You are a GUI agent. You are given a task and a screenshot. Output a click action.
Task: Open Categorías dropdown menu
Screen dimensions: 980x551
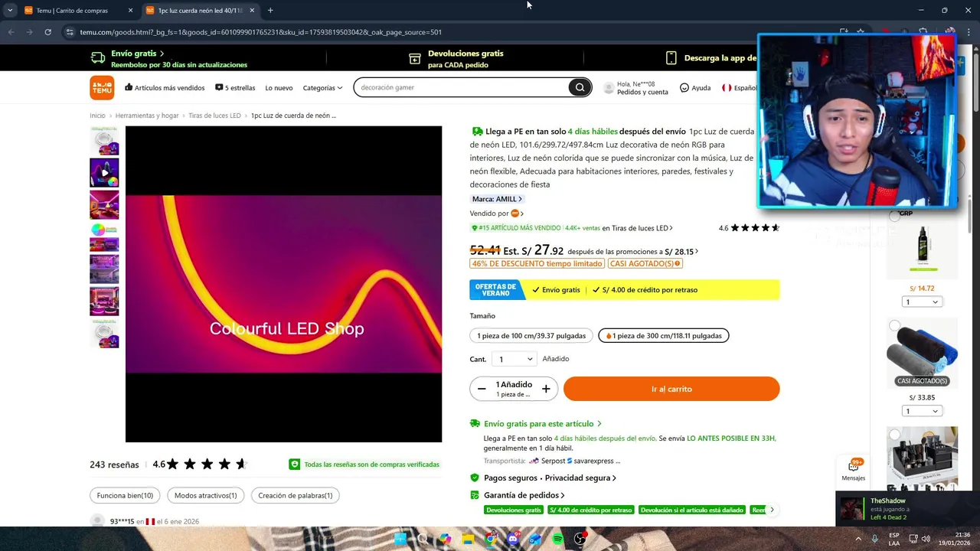pos(322,88)
